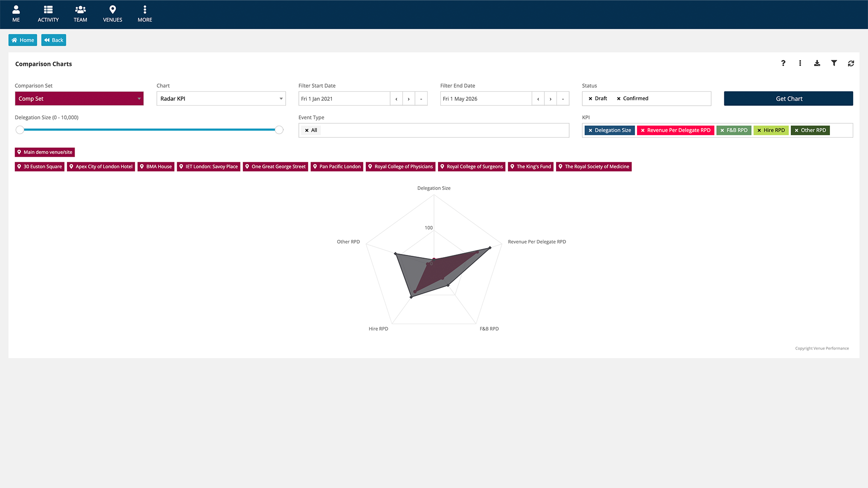Viewport: 868px width, 488px height.
Task: Toggle the Pan Pacific London venue tag
Action: coord(336,167)
